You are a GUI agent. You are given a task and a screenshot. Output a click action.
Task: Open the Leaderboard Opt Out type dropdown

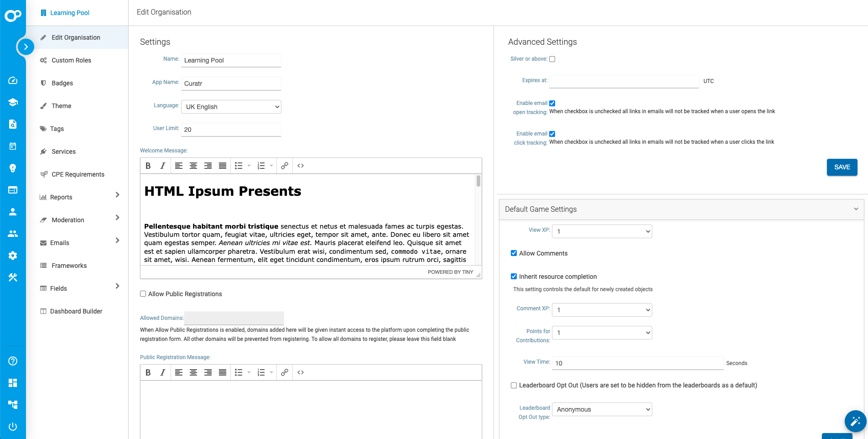[x=602, y=409]
